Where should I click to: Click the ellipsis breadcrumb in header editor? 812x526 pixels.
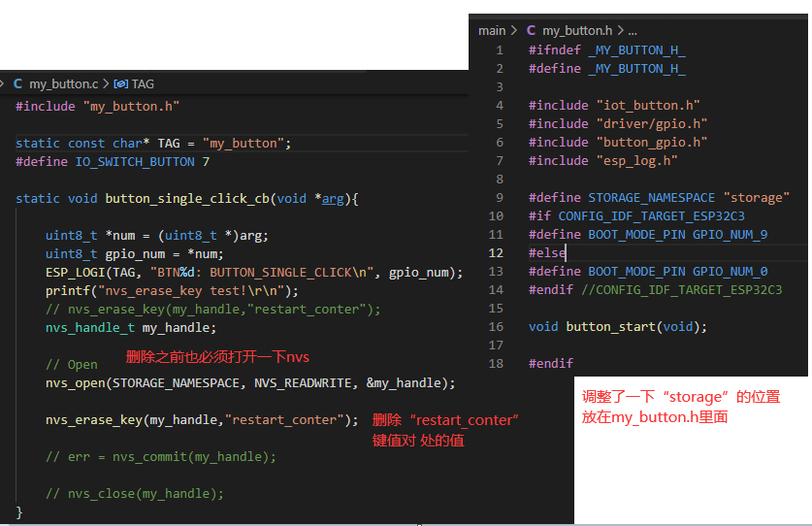click(x=633, y=31)
